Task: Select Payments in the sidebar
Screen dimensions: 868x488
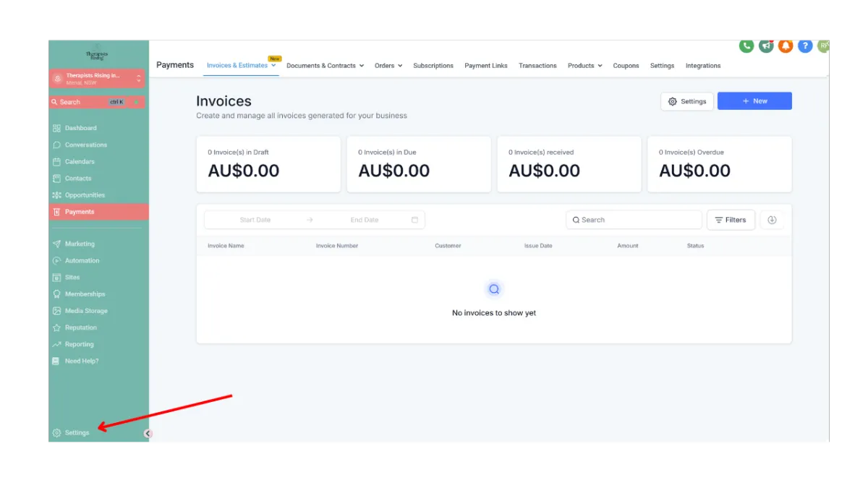Action: 98,212
